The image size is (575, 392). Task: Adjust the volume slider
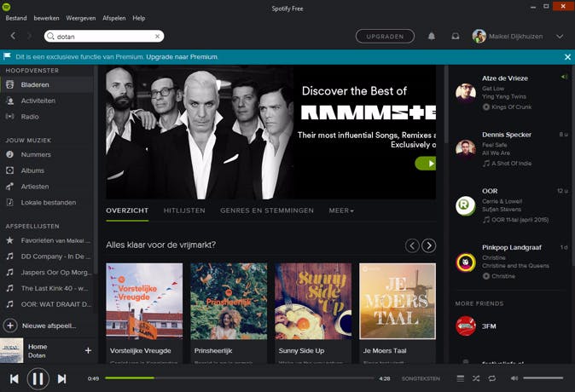(543, 378)
